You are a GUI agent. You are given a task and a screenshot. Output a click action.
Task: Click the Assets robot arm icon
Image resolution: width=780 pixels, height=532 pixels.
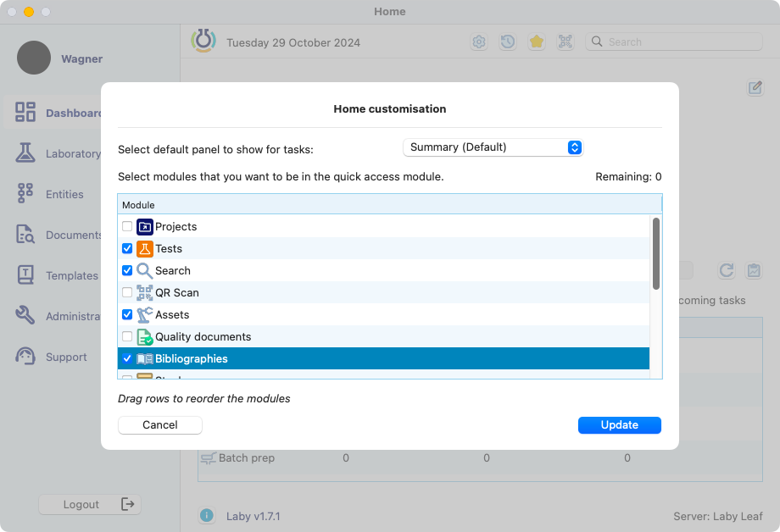(145, 315)
